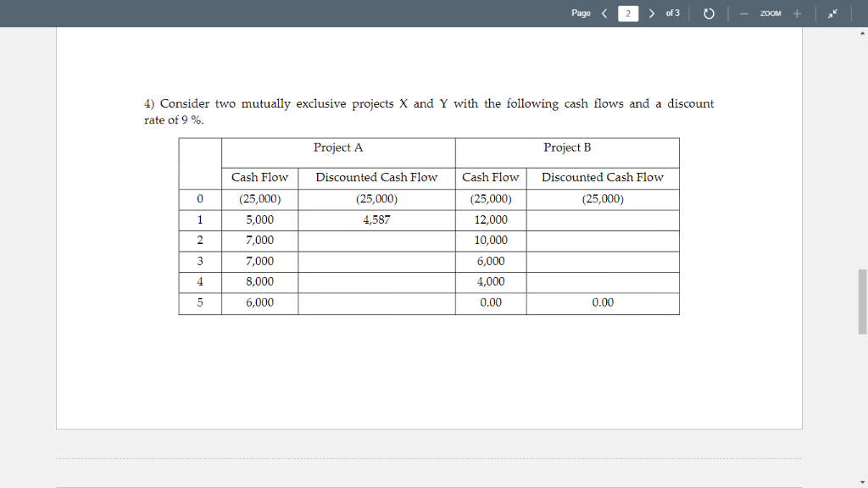Click the scroll-down arrow at bottom right

coord(862,482)
